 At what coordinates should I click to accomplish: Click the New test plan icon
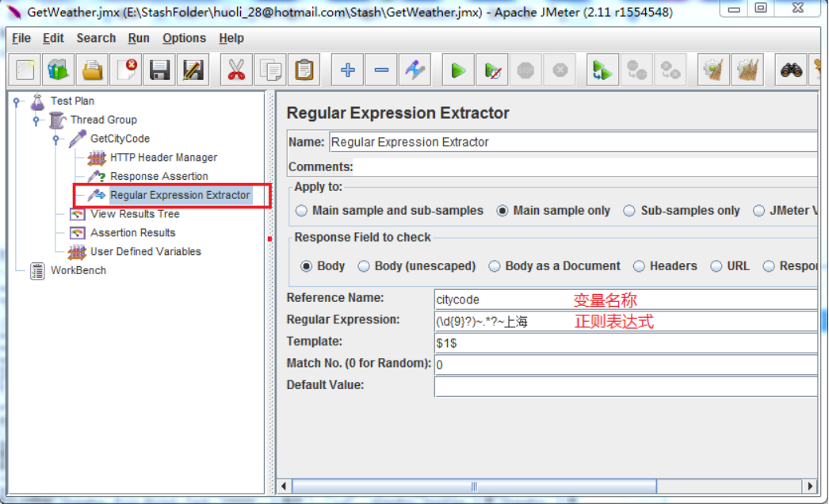[25, 70]
